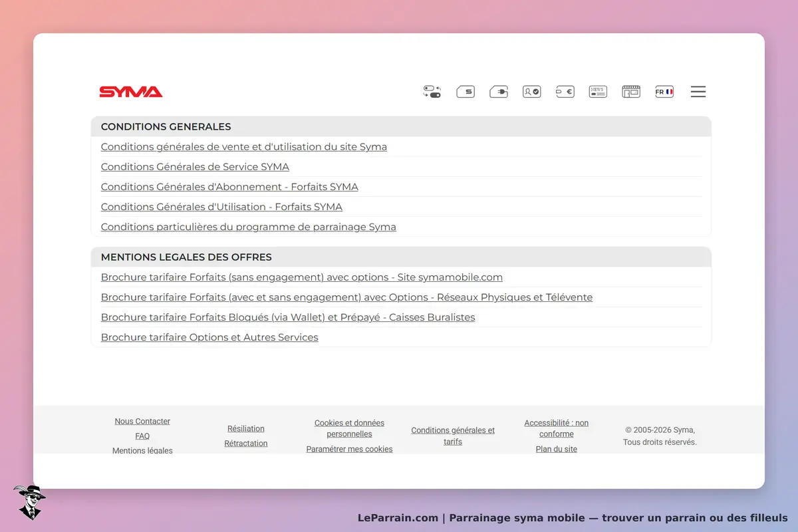Open brochure Réseaux Physiques et Télévente

tap(346, 297)
